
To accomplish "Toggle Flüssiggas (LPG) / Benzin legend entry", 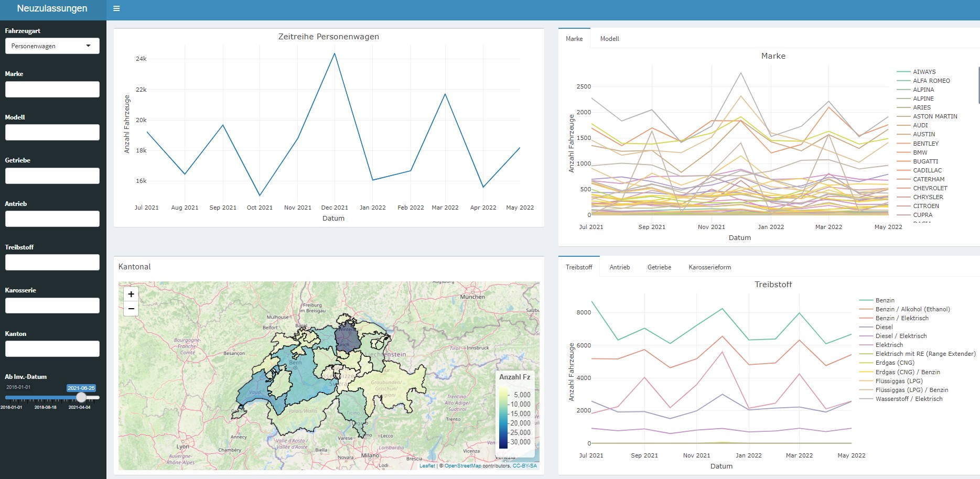I will [911, 390].
